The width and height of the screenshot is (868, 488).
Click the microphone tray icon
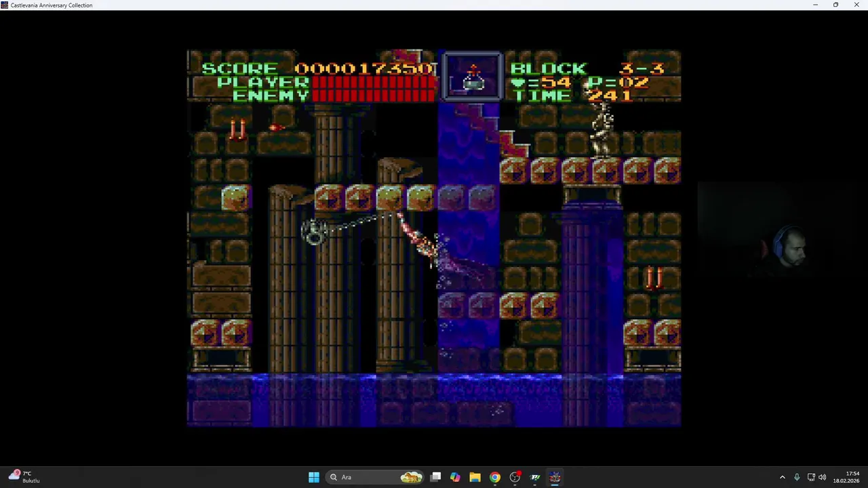pyautogui.click(x=797, y=477)
